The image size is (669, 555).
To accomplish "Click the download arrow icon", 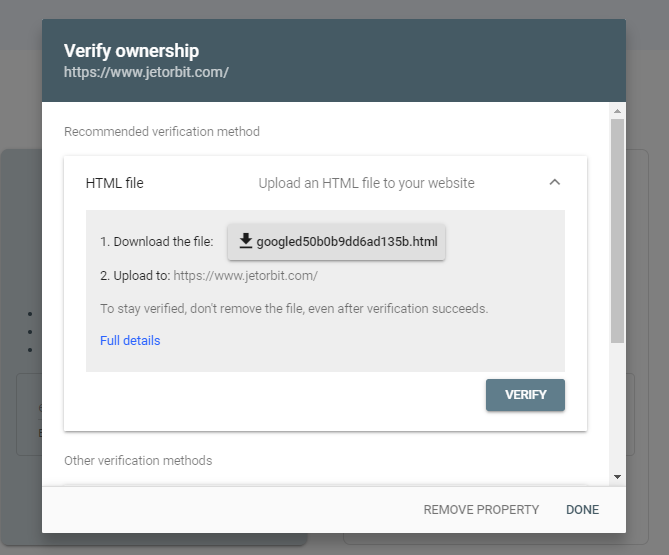I will coord(246,241).
